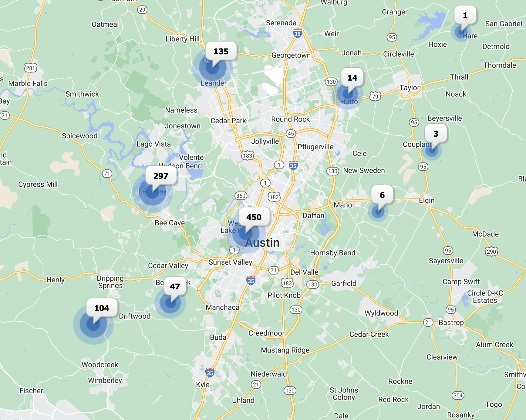Viewport: 526px width, 420px height.
Task: Click the 104 cluster marker near Driftwood
Action: [102, 308]
